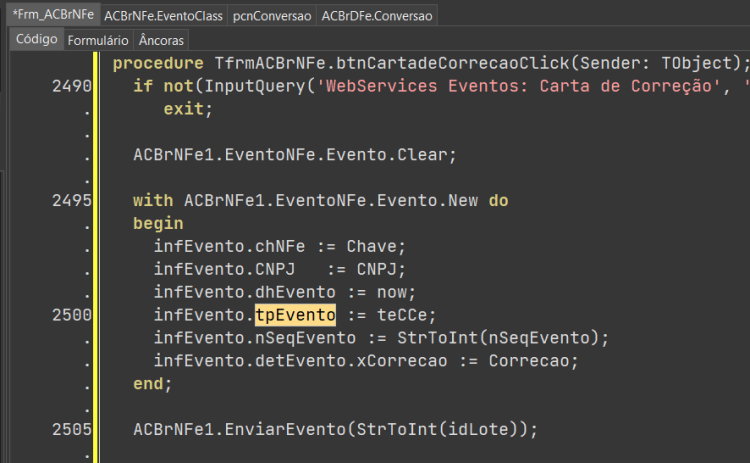The height and width of the screenshot is (463, 750).
Task: Switch to the Frm_ACBrNFe editor tab
Action: click(53, 14)
